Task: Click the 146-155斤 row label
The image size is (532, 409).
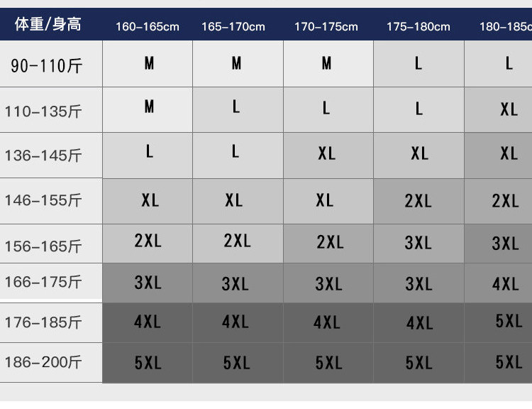Action: click(x=43, y=201)
